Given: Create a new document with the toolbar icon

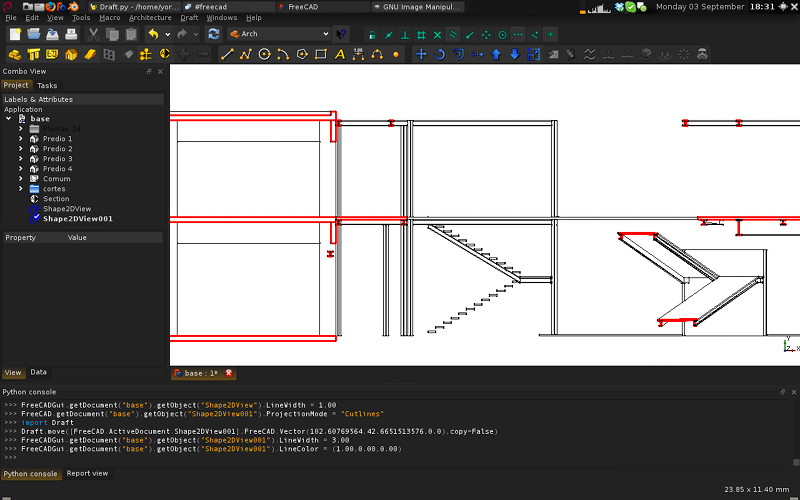Looking at the screenshot, I should (x=15, y=34).
